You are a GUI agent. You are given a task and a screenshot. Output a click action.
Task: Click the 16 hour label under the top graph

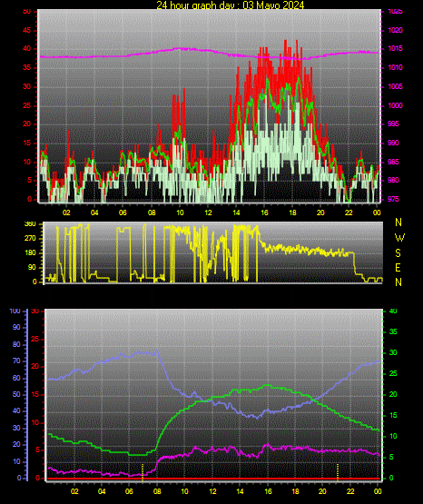click(264, 212)
